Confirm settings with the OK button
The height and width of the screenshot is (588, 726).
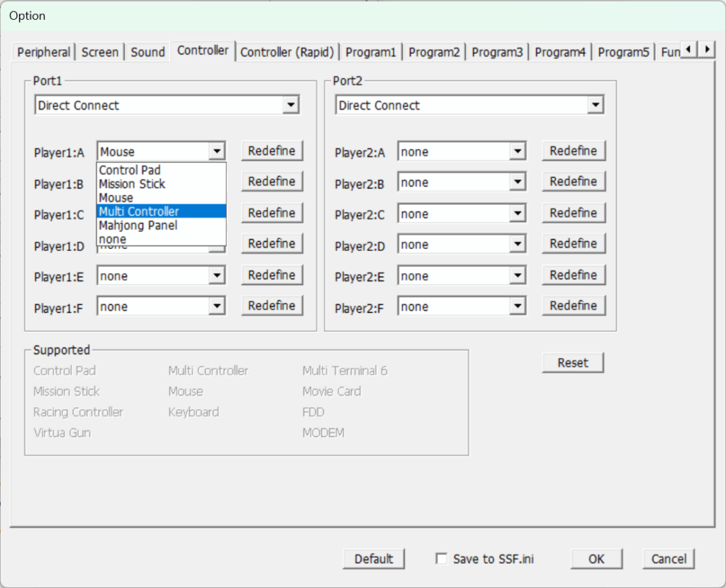point(596,559)
